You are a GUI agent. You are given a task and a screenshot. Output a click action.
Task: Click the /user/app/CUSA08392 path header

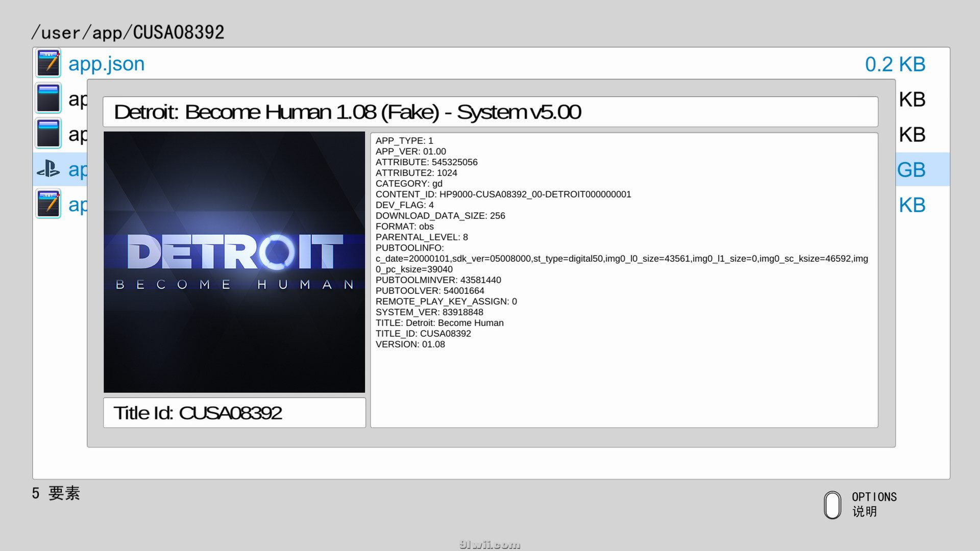click(128, 32)
